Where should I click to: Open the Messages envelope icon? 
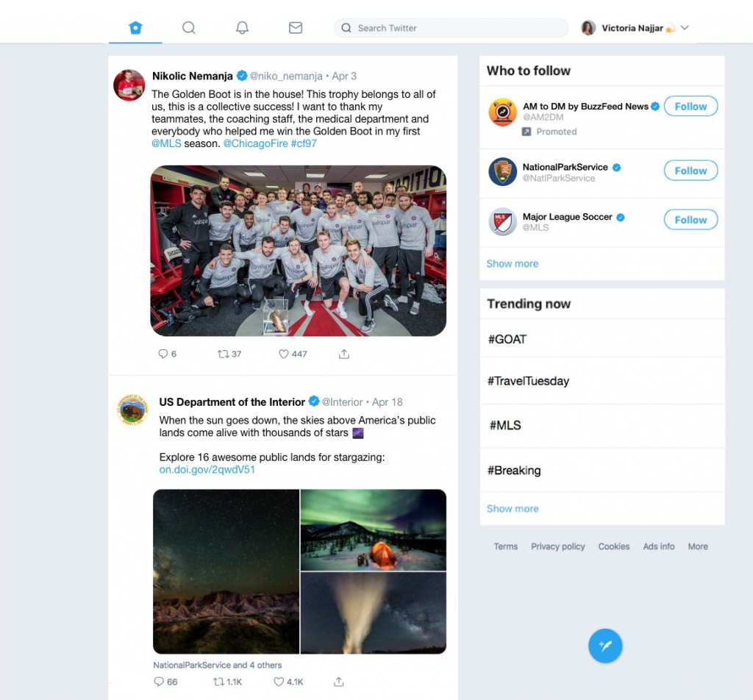(x=296, y=28)
